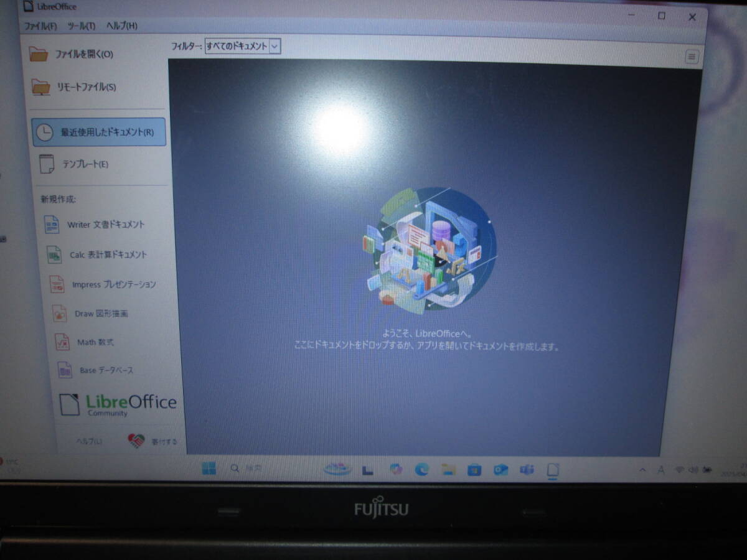Open Outlook from the taskbar
The width and height of the screenshot is (747, 560).
pyautogui.click(x=500, y=470)
